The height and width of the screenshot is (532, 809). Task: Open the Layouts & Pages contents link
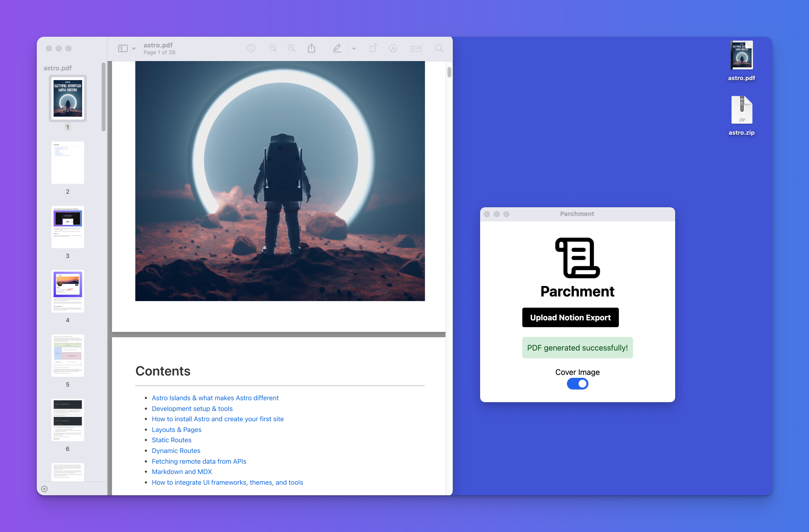click(x=176, y=430)
